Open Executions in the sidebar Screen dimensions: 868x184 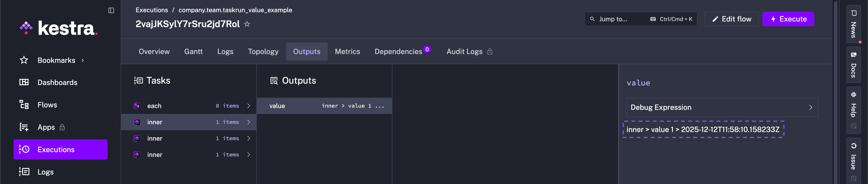[61, 149]
